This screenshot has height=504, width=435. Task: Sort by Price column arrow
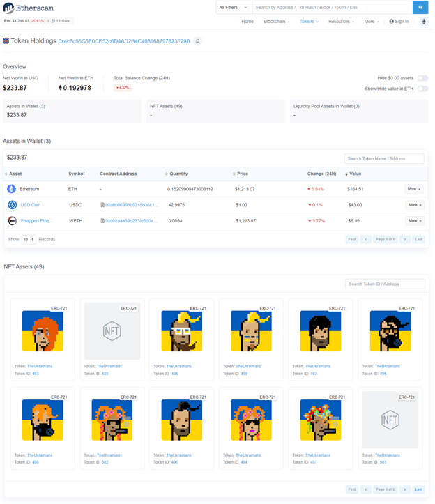click(x=236, y=174)
